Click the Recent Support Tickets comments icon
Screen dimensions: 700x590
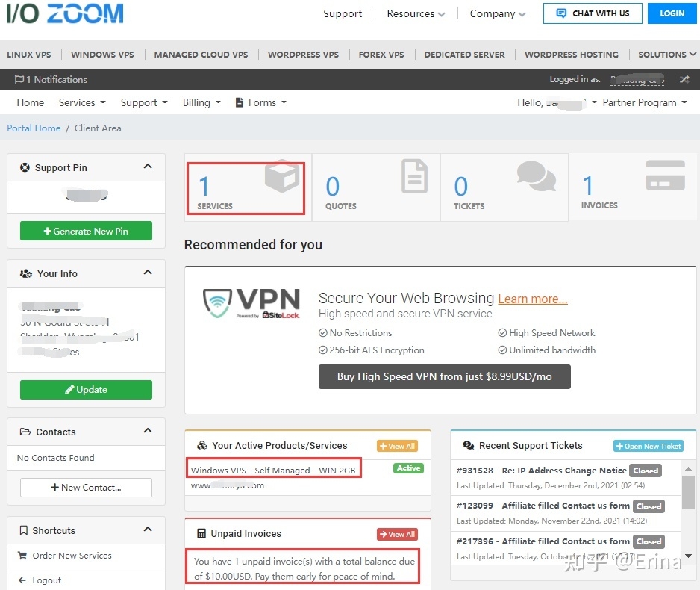[469, 445]
